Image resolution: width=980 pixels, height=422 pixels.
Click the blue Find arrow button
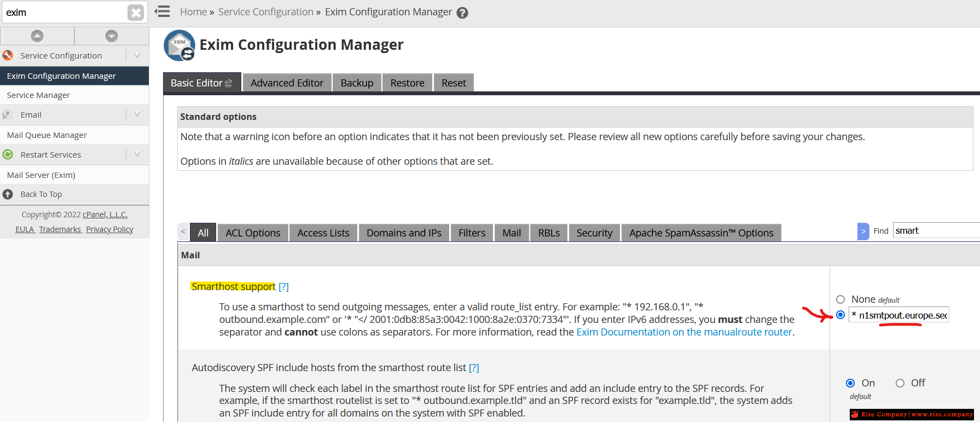click(863, 231)
